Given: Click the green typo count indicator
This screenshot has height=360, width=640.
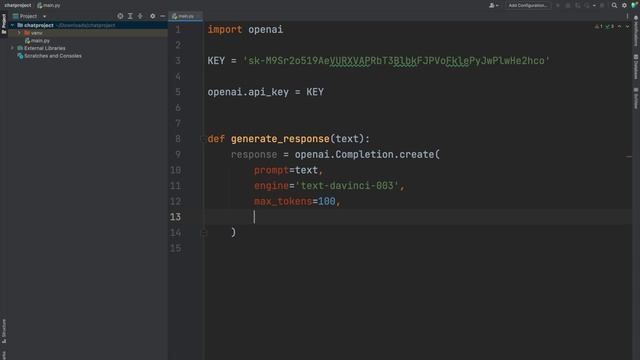Looking at the screenshot, I should (610, 27).
